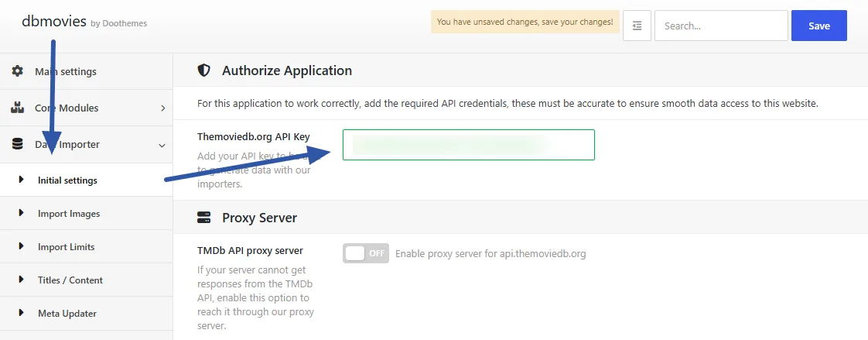Click the Core Modules boxes icon
The height and width of the screenshot is (340, 868).
(17, 108)
